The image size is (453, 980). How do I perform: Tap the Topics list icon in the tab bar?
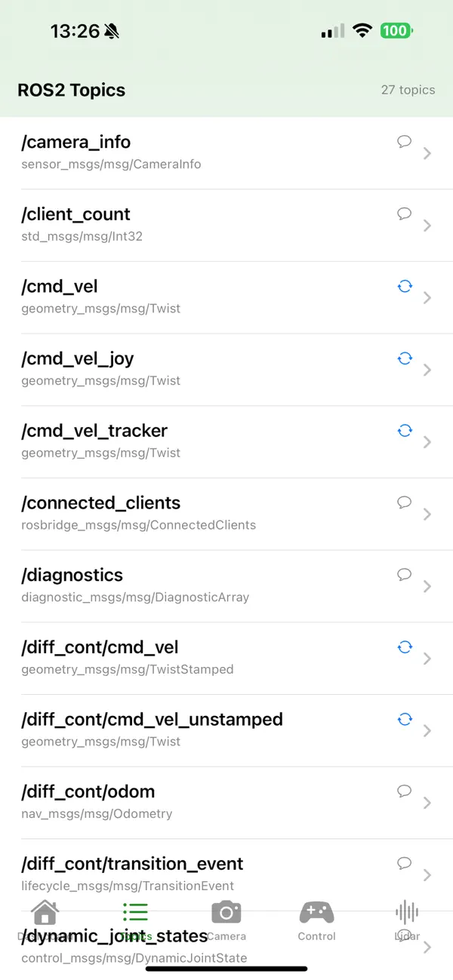(x=136, y=912)
